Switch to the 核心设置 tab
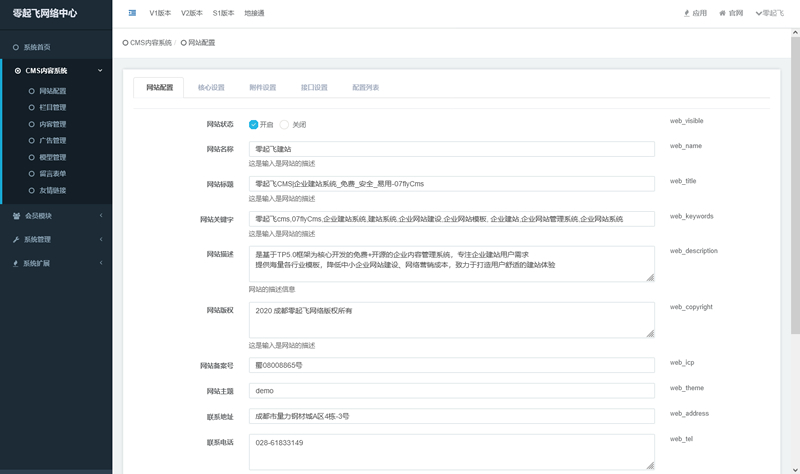 pos(211,88)
